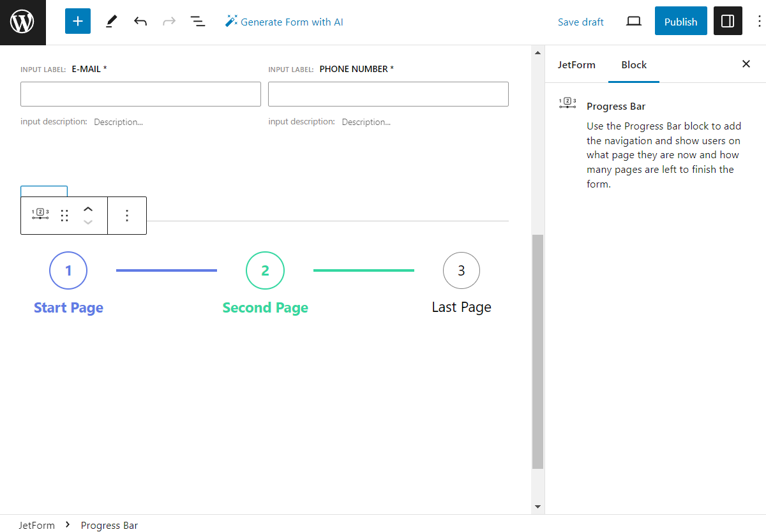Click the editor scrollbar down arrow
766x532 pixels.
(x=537, y=506)
